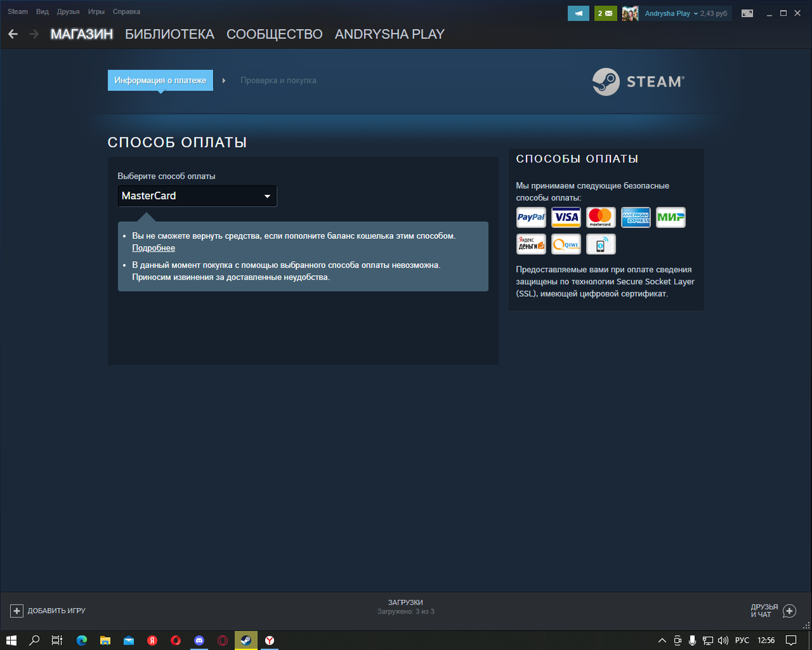
Task: Open Discord from the taskbar
Action: (199, 640)
